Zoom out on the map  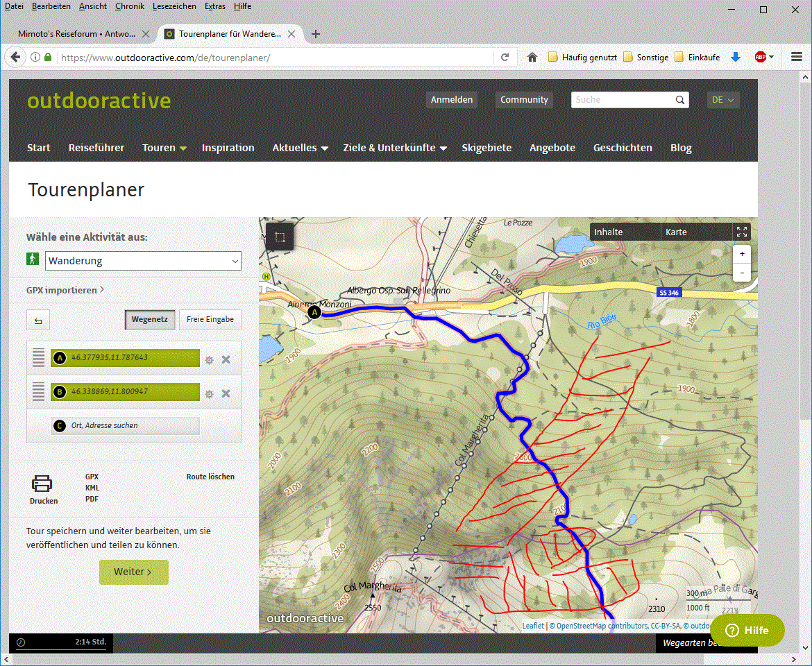click(742, 273)
